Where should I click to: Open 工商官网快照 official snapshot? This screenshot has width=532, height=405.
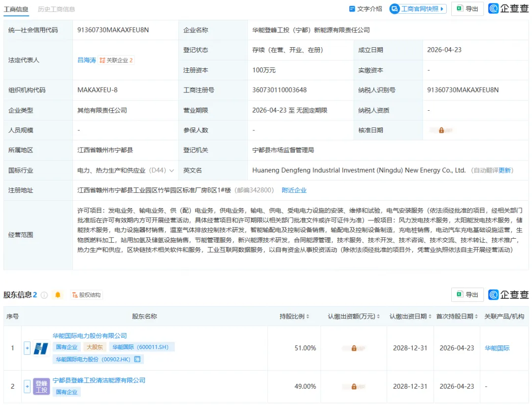[x=417, y=9]
